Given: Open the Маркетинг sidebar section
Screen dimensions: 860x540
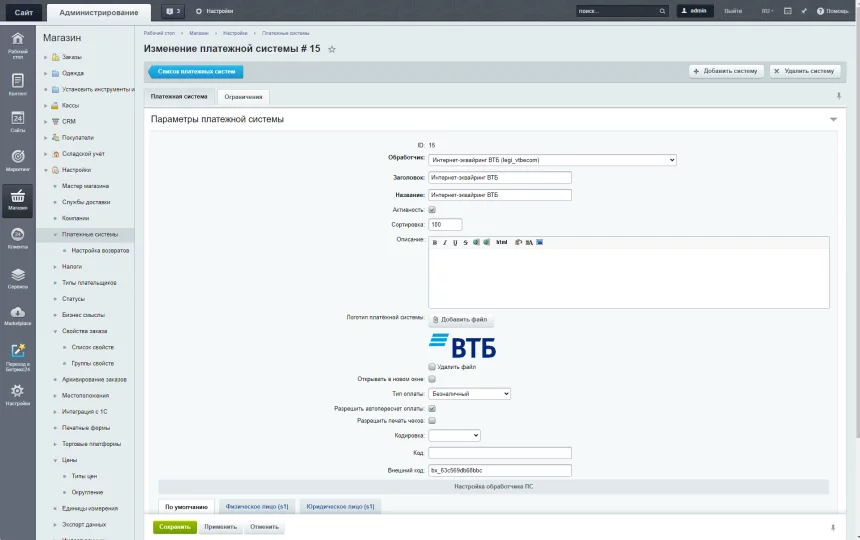Looking at the screenshot, I should (x=17, y=160).
